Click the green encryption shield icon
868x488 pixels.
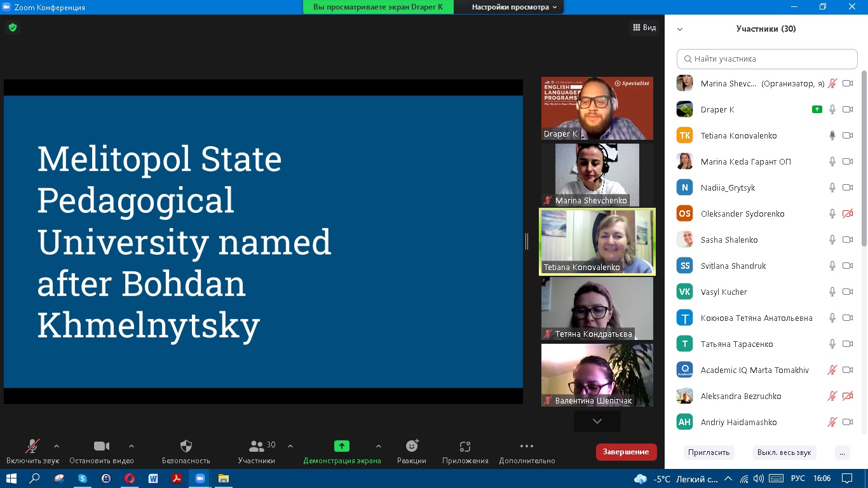tap(12, 27)
